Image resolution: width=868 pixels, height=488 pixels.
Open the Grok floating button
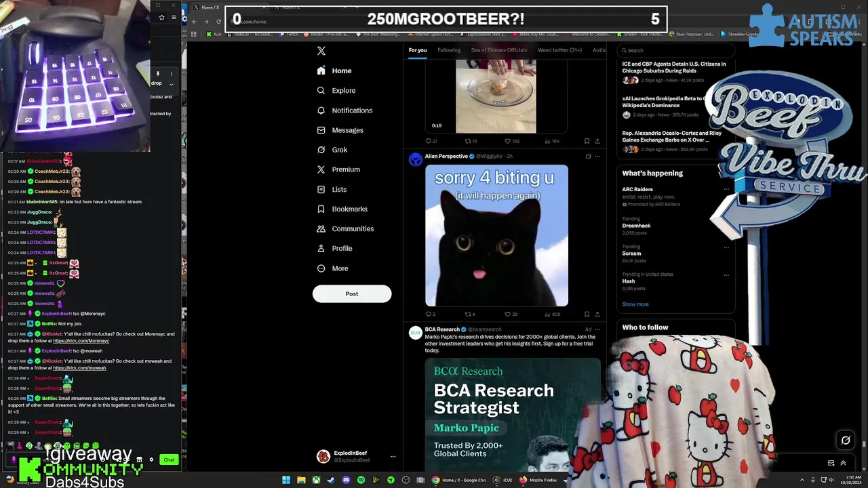pyautogui.click(x=846, y=441)
